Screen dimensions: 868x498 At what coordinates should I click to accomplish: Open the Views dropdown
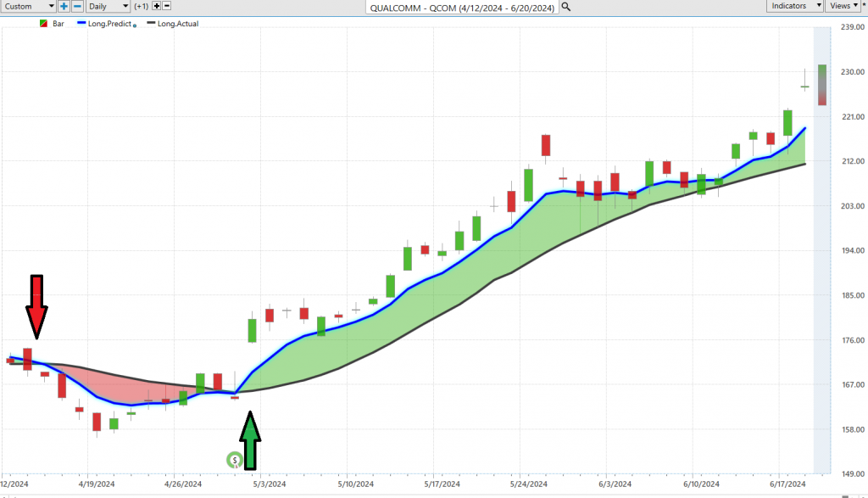pyautogui.click(x=843, y=6)
